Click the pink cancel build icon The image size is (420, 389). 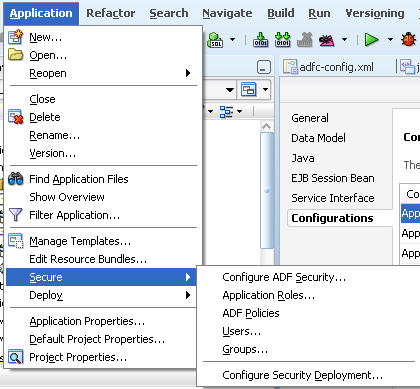point(327,40)
